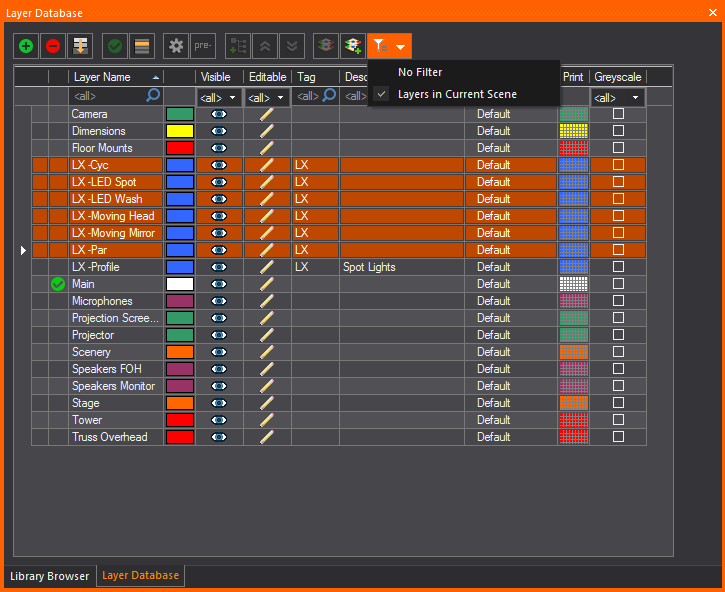725x592 pixels.
Task: Open the Visible column filter dropdown
Action: (x=219, y=97)
